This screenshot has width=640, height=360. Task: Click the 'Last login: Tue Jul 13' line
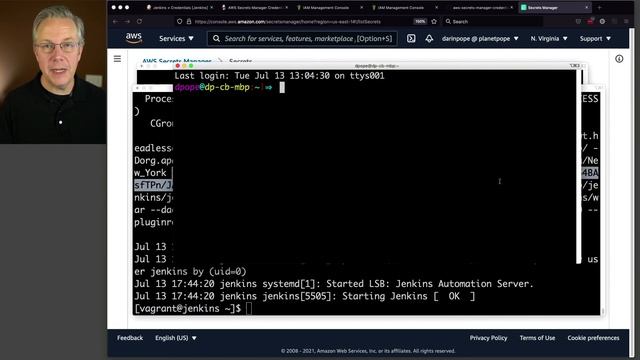click(x=279, y=76)
